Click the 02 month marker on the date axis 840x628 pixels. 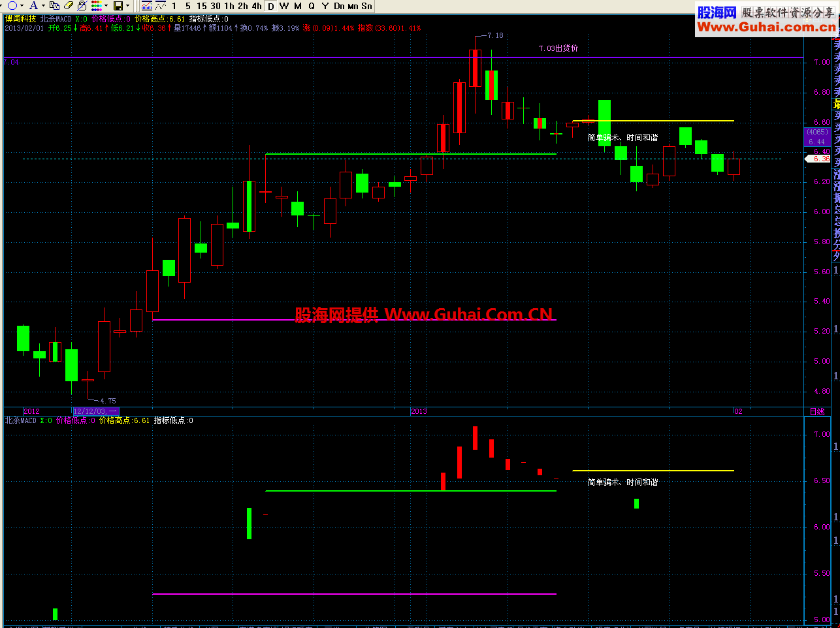click(738, 411)
